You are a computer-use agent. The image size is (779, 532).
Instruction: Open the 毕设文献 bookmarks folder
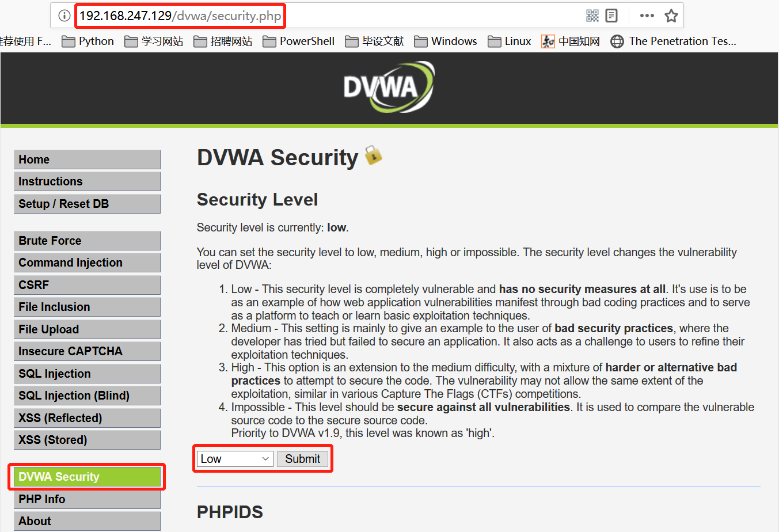375,41
